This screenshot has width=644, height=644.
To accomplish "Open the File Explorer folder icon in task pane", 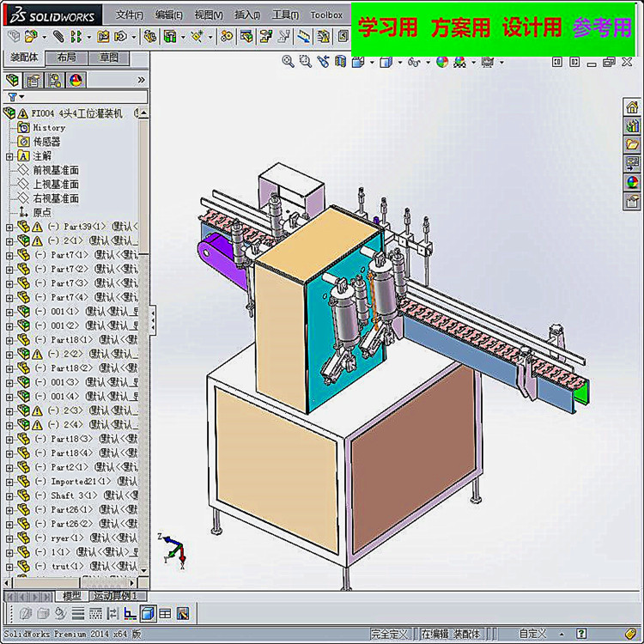I will 632,144.
